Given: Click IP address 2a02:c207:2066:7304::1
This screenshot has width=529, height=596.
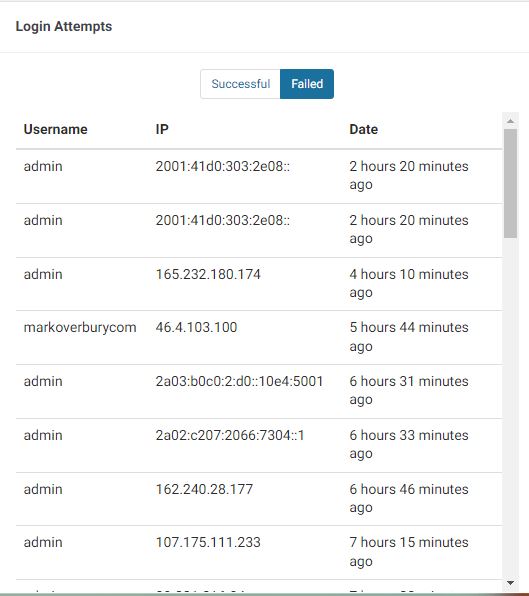Looking at the screenshot, I should pos(230,435).
